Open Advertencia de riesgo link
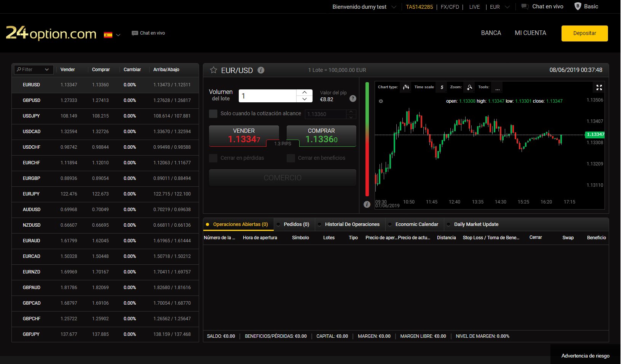Screen dimensions: 627x364 pos(585,356)
